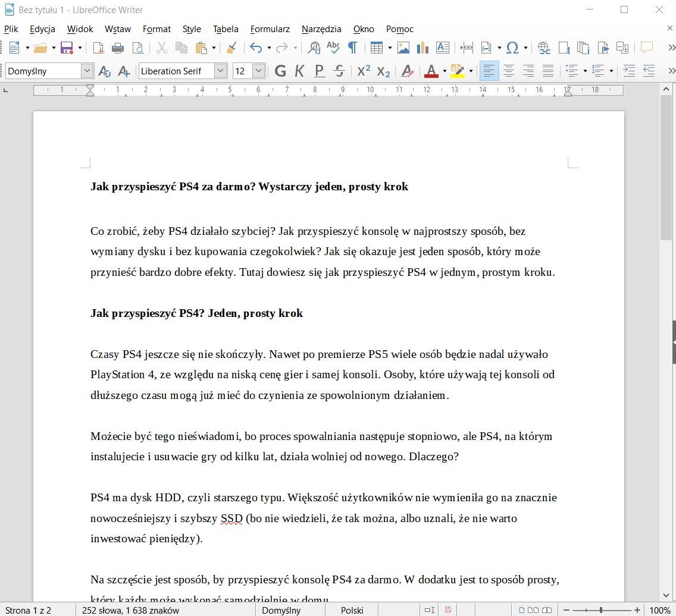Expand the Liberation Serif font name dropdown
This screenshot has width=676, height=616.
pyautogui.click(x=220, y=71)
